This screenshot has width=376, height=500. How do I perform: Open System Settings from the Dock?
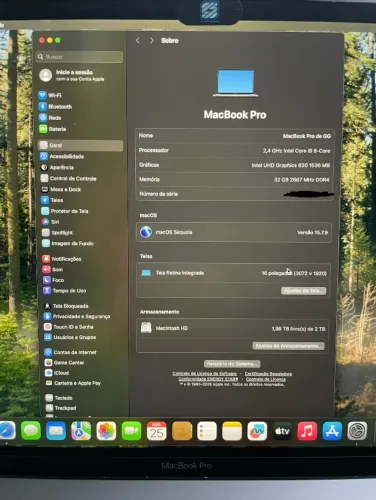coord(357,431)
